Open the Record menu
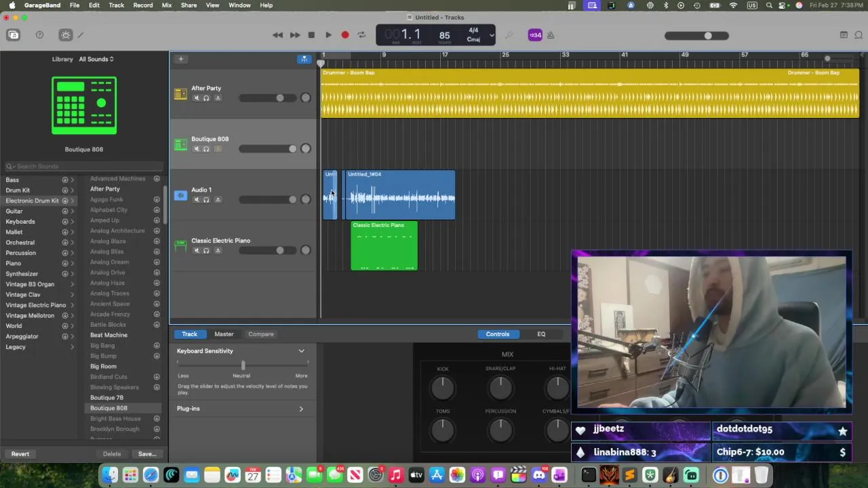 pyautogui.click(x=142, y=5)
